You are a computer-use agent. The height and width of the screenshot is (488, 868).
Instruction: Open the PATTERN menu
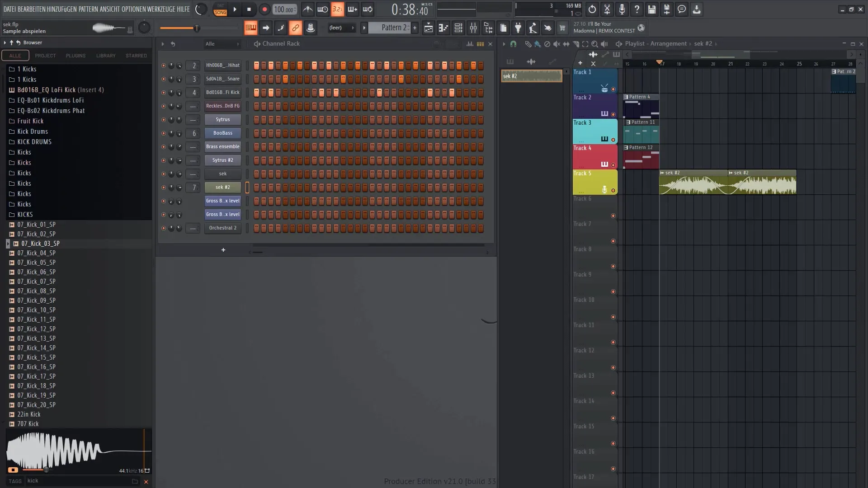pyautogui.click(x=88, y=9)
